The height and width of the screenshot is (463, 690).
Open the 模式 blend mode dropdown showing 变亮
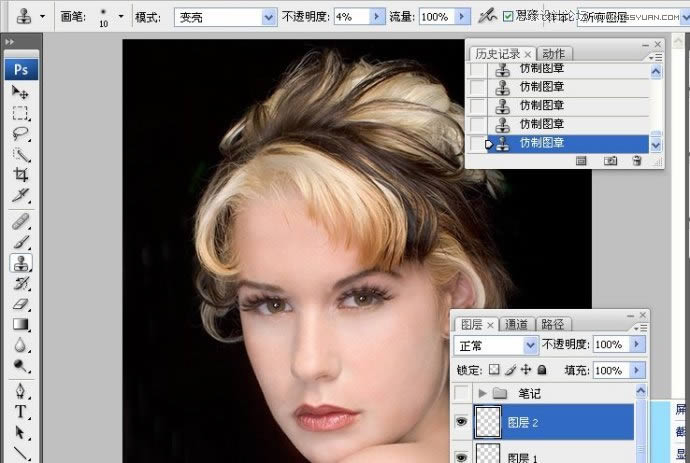(225, 17)
